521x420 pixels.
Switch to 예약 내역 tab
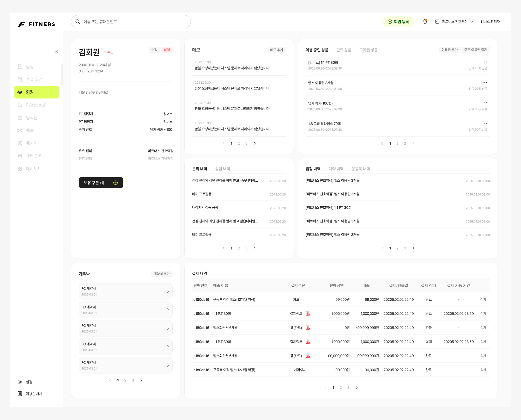pyautogui.click(x=336, y=169)
